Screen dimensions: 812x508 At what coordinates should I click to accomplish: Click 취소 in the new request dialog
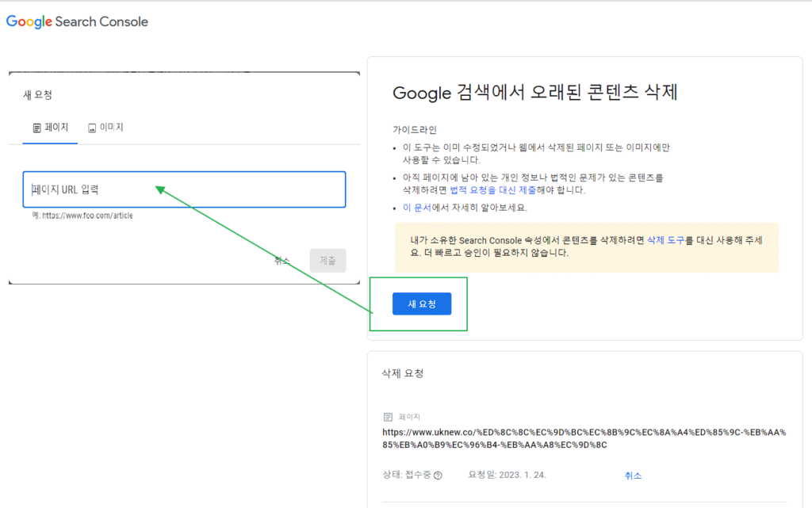282,261
